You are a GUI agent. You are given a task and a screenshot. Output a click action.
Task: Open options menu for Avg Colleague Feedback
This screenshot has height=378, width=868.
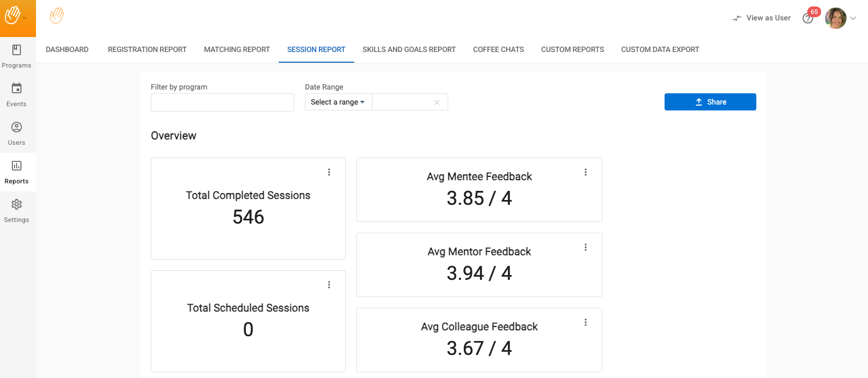coord(586,322)
